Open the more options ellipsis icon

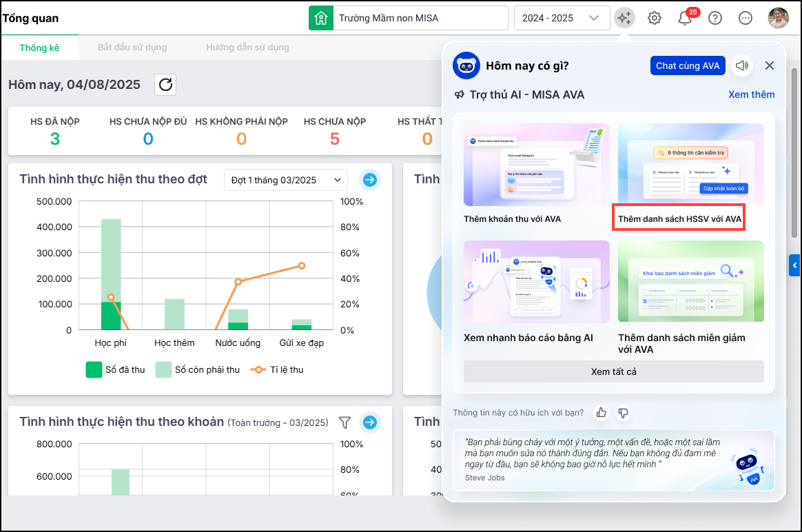(x=746, y=18)
